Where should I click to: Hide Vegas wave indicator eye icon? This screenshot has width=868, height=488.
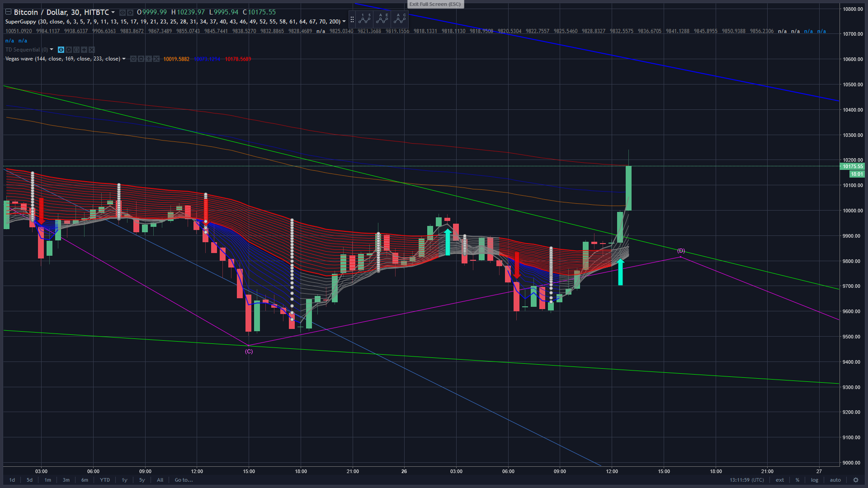pyautogui.click(x=133, y=59)
